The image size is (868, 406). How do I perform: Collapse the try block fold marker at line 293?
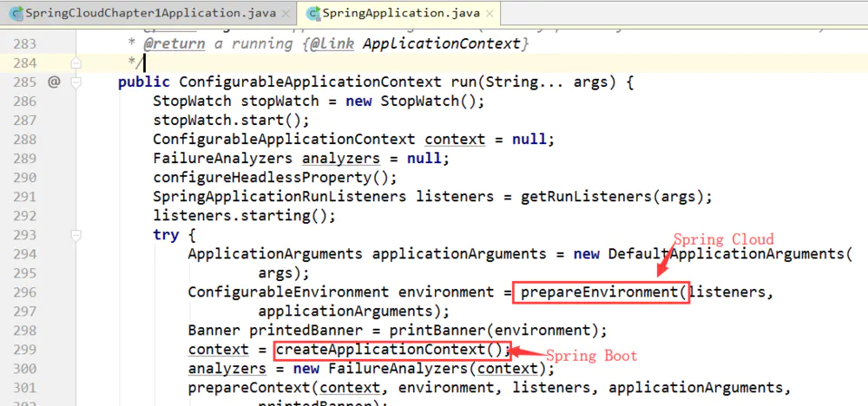pyautogui.click(x=76, y=235)
